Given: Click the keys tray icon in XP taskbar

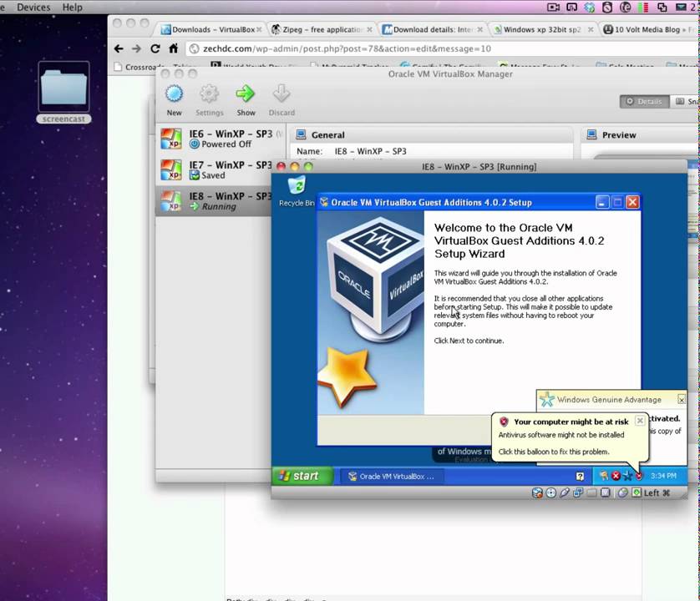Looking at the screenshot, I should 604,476.
